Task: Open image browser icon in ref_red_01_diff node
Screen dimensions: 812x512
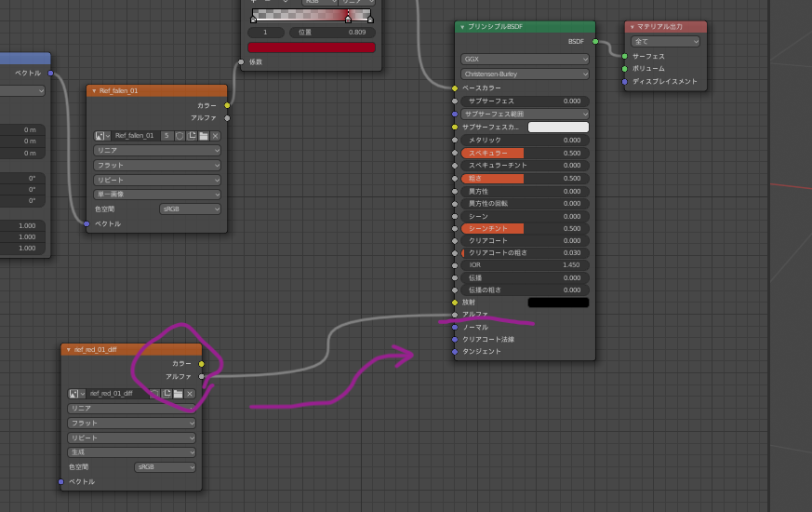Action: 76,394
